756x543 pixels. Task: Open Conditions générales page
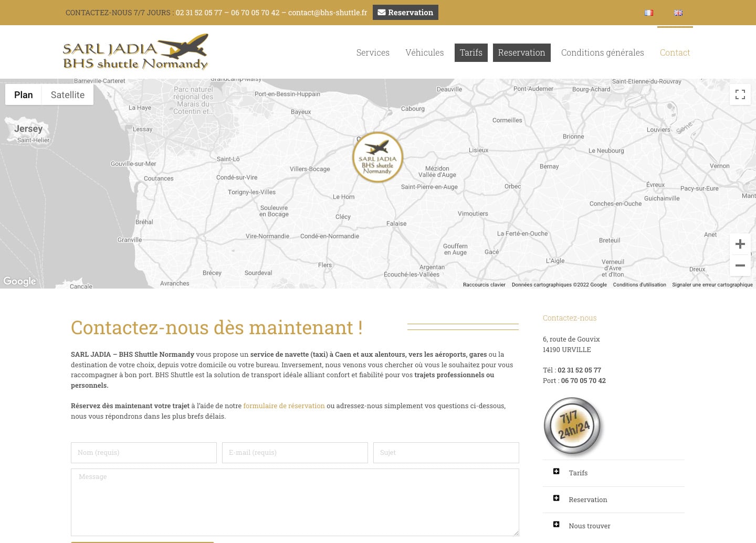[x=603, y=52]
